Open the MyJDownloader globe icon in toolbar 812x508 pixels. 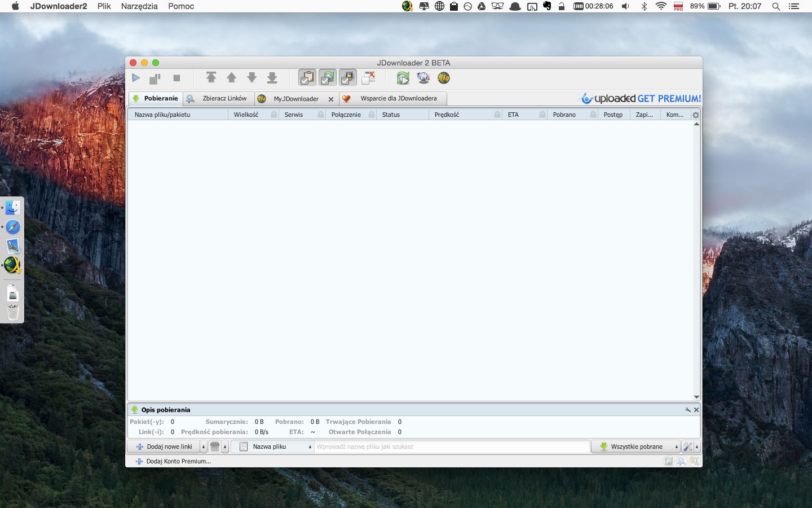click(444, 78)
